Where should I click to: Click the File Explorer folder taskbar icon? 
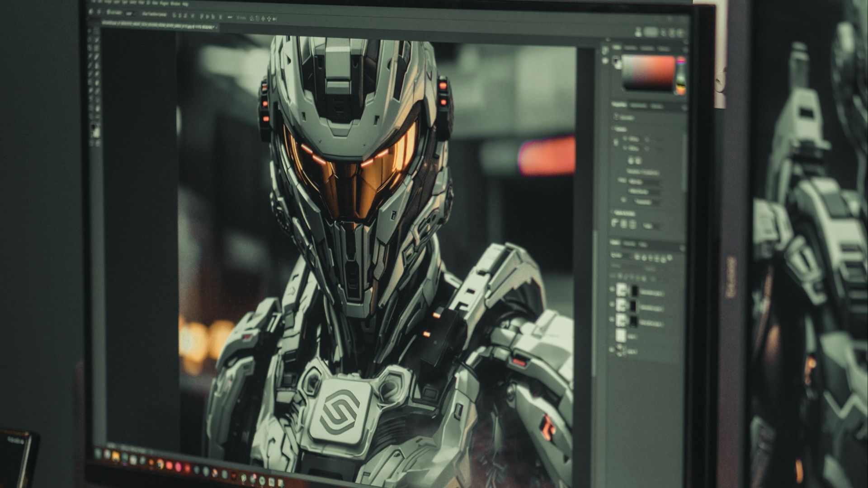tap(115, 456)
